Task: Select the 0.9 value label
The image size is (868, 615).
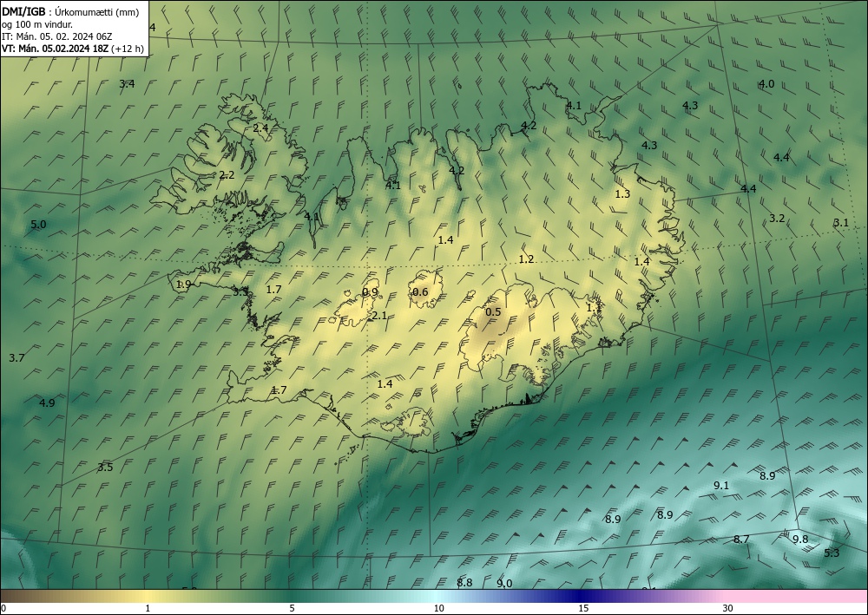Action: 371,292
